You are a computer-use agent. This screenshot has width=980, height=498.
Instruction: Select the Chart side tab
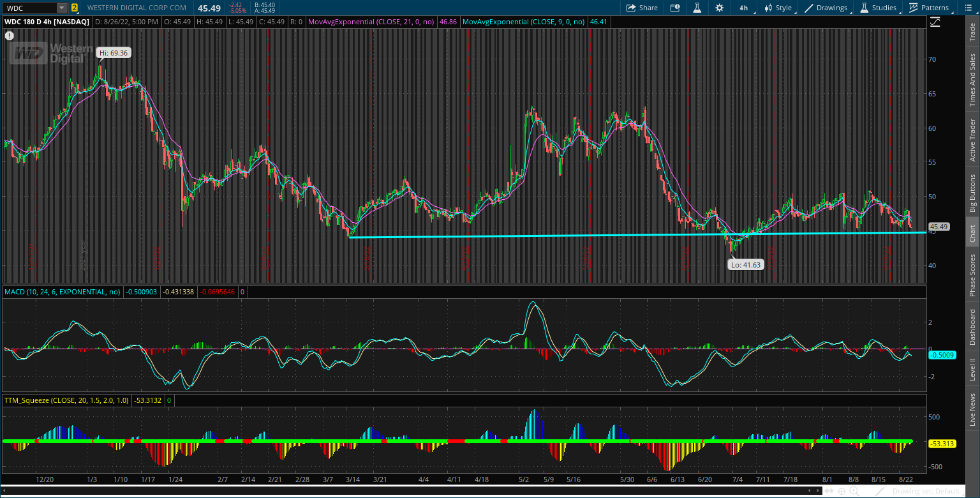coord(972,233)
